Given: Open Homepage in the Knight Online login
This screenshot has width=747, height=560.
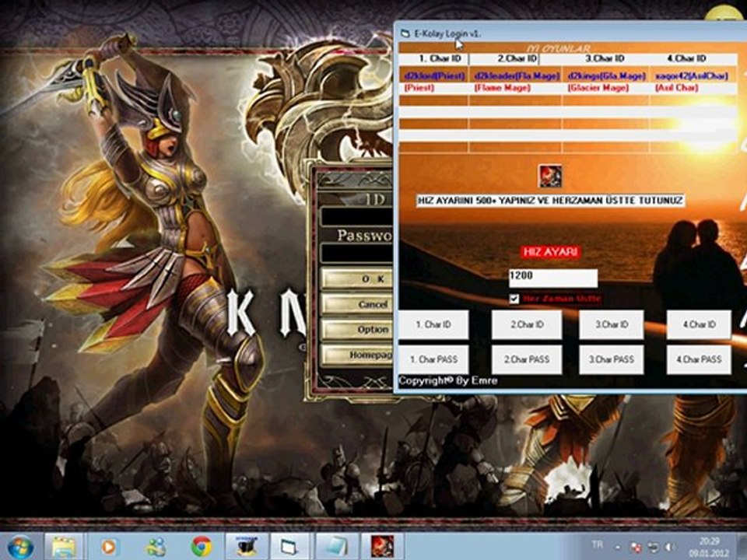Looking at the screenshot, I should (x=357, y=355).
